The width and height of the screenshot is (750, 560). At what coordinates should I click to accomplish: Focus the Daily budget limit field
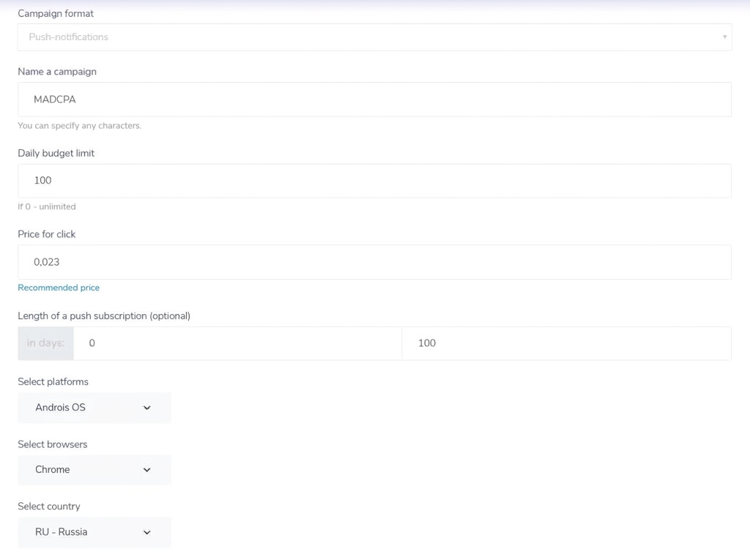(x=374, y=181)
